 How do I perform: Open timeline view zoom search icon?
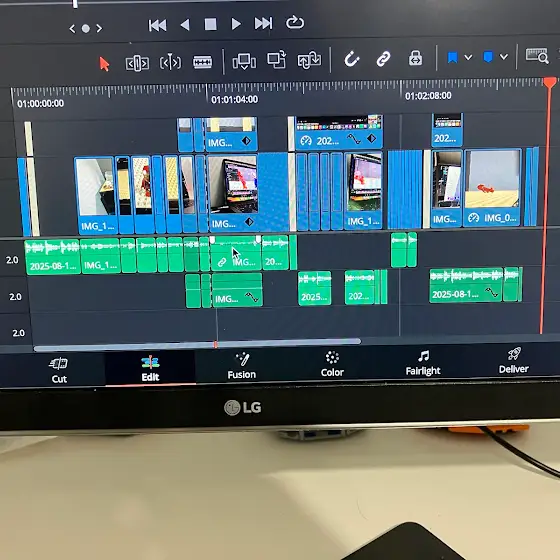tap(537, 56)
